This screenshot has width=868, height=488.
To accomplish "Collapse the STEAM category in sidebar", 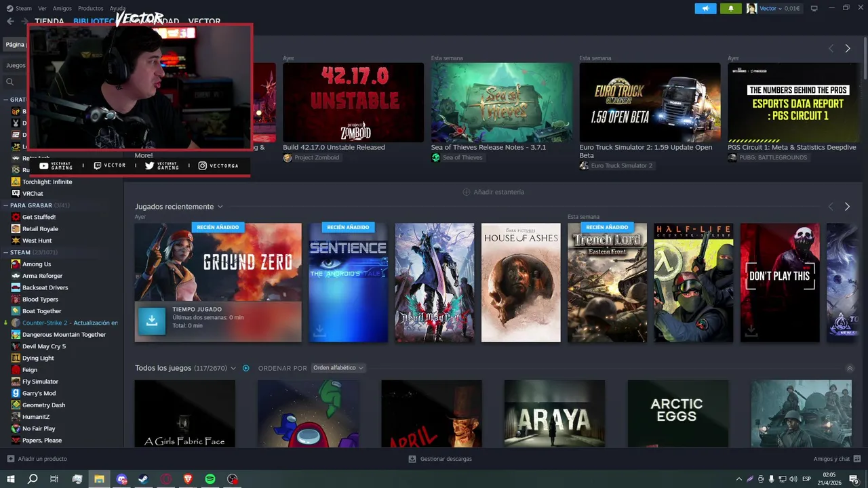I will click(5, 253).
